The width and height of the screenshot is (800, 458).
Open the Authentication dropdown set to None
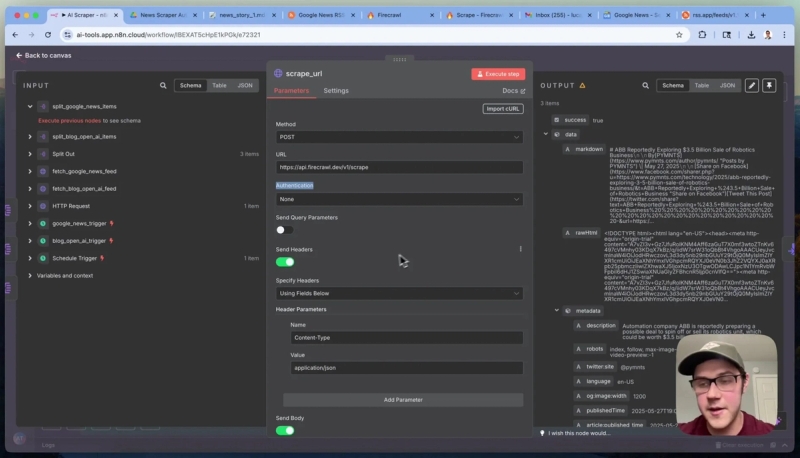click(399, 199)
